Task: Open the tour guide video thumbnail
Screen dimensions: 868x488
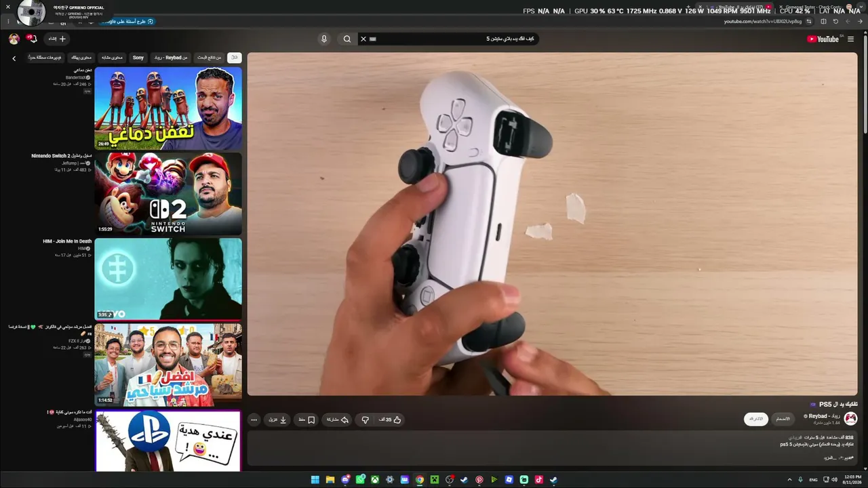Action: 168,364
